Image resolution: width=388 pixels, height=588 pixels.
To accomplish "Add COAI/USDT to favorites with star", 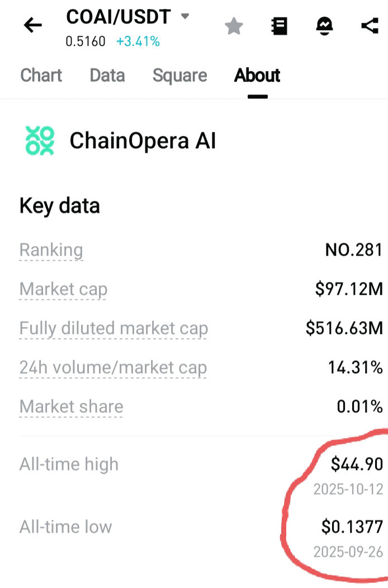I will (x=234, y=26).
